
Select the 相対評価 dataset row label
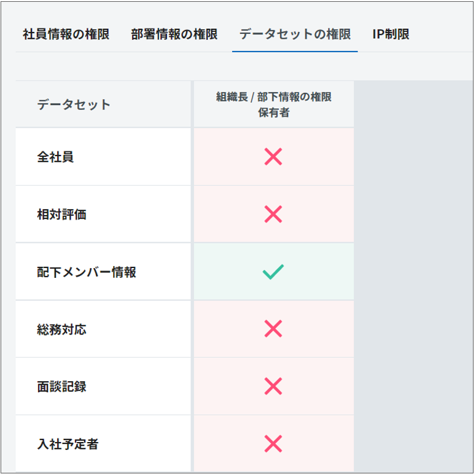(x=61, y=215)
